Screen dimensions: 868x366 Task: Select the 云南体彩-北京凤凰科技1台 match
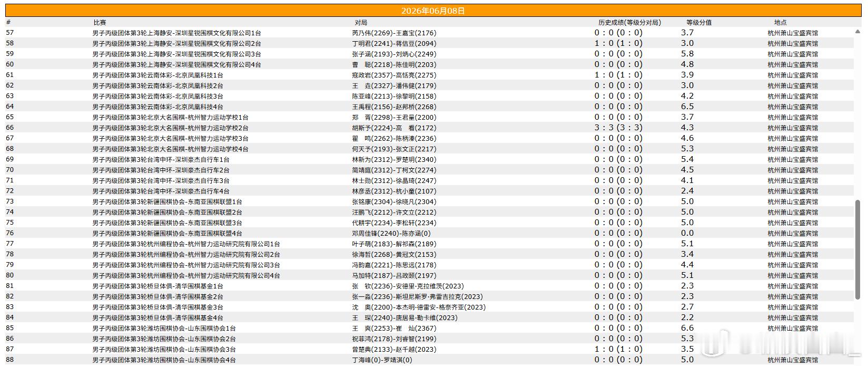click(x=157, y=75)
